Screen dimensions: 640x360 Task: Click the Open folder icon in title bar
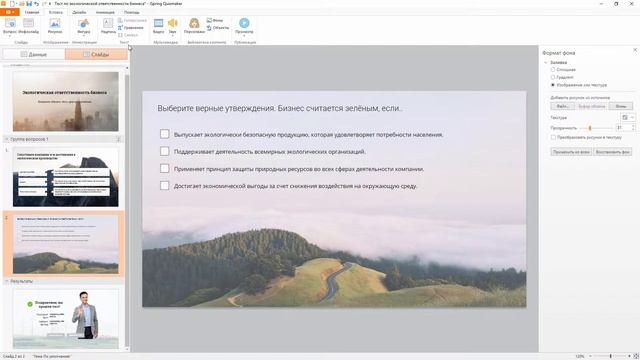pyautogui.click(x=22, y=4)
